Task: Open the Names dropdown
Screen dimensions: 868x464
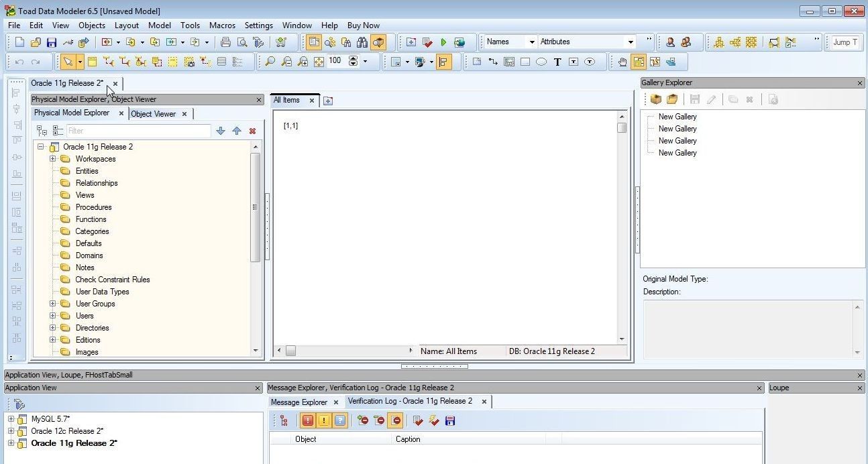Action: [532, 42]
